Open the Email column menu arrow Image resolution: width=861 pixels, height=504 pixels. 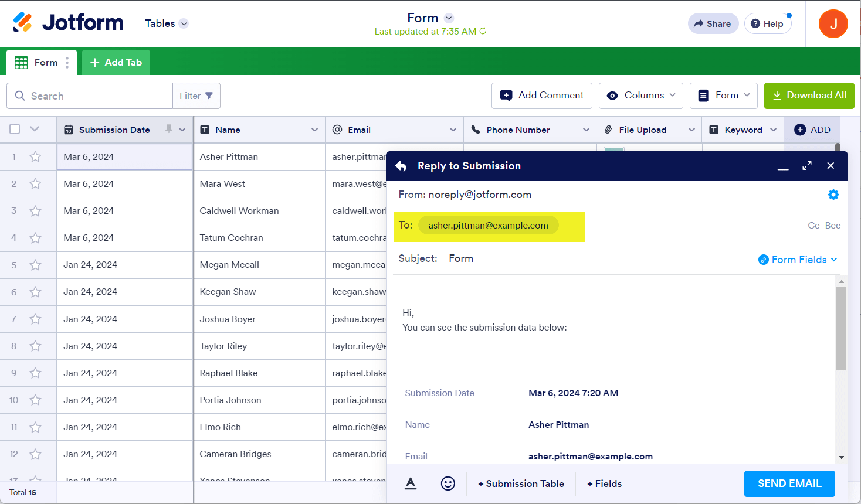453,130
